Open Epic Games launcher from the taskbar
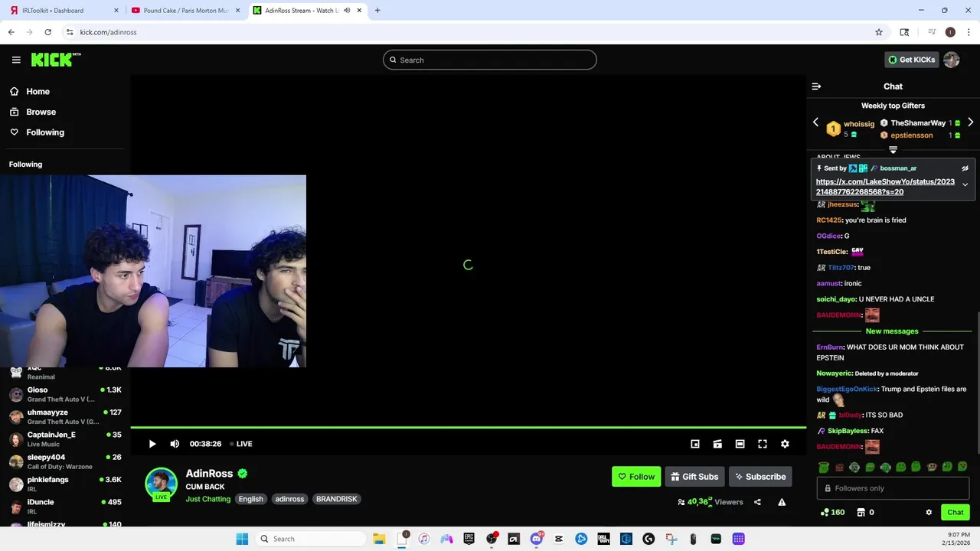 [x=469, y=539]
